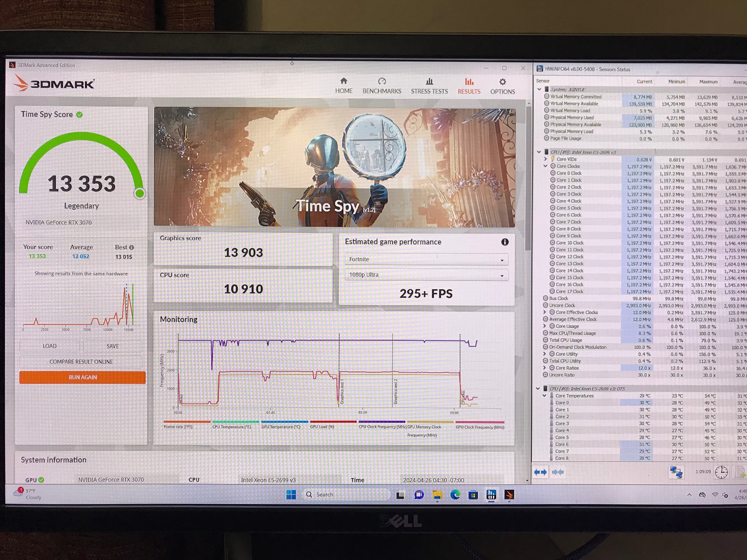
Task: Click the Graphics test 1 marker
Action: (x=342, y=392)
